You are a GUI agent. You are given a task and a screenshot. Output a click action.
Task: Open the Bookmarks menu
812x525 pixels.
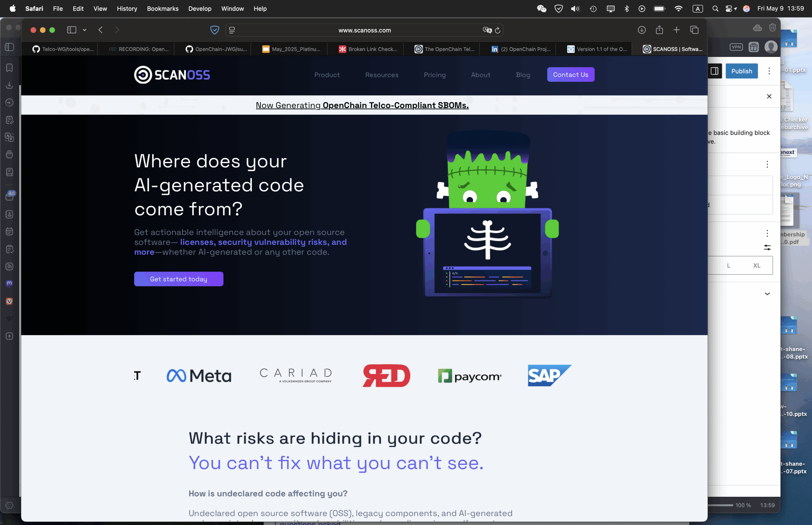163,9
